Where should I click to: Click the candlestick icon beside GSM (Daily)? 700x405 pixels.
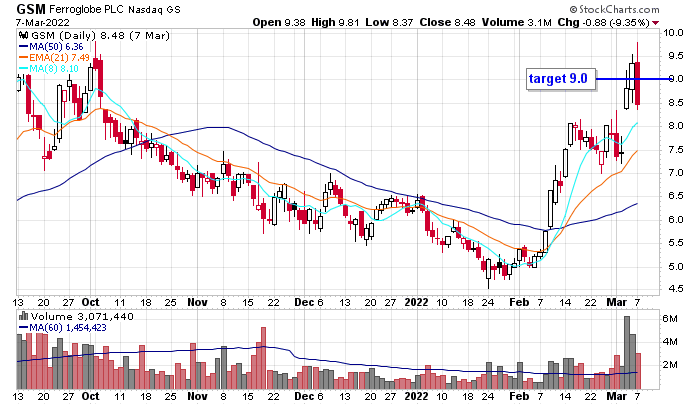click(x=24, y=35)
